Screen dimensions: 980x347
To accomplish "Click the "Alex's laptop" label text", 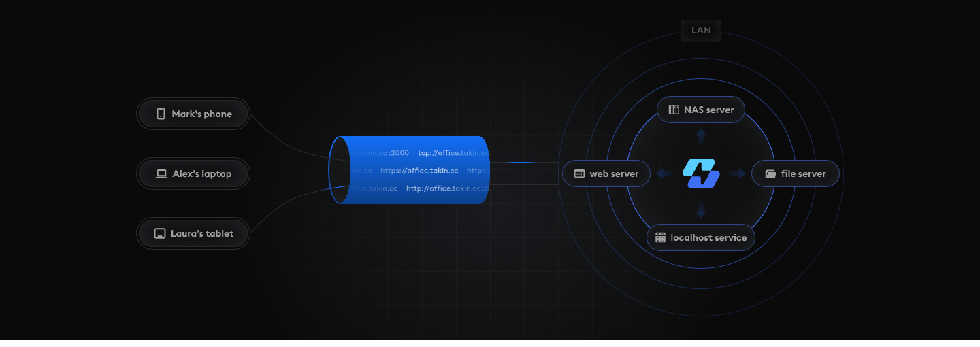I will click(x=201, y=173).
